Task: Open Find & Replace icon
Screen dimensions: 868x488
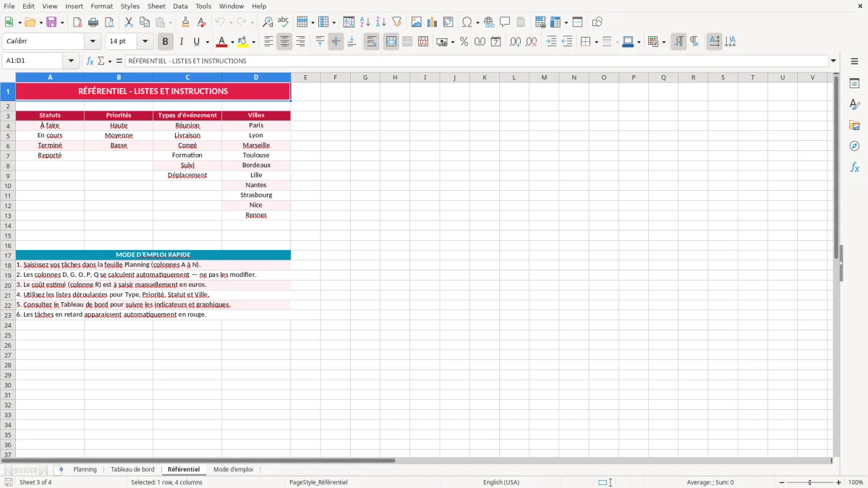Action: tap(268, 22)
